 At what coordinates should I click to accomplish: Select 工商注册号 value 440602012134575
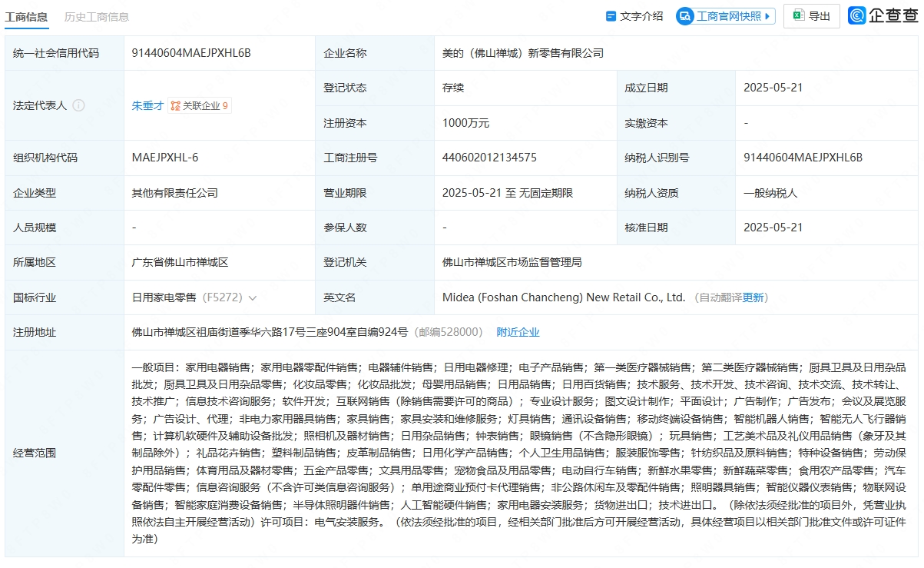pos(489,158)
